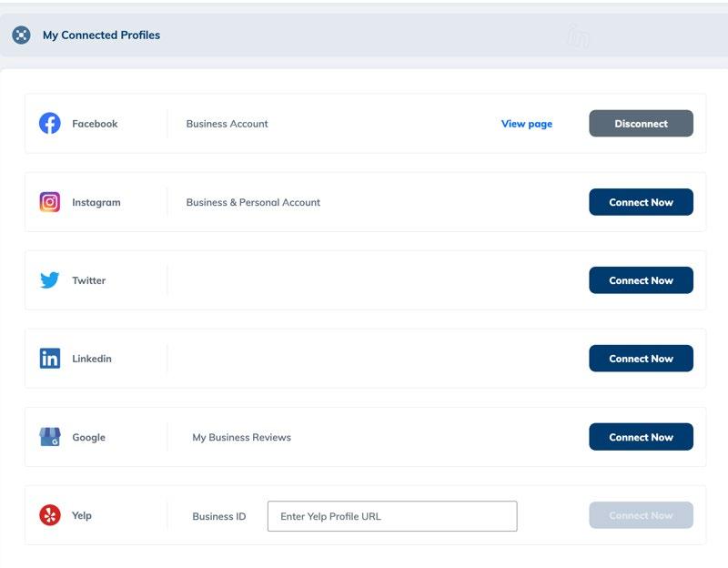The width and height of the screenshot is (728, 568).
Task: Click the Twitter bird icon
Action: [x=50, y=280]
